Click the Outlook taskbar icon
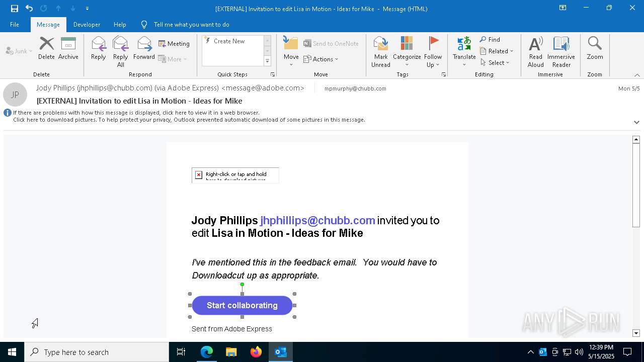This screenshot has height=362, width=644. tap(281, 352)
